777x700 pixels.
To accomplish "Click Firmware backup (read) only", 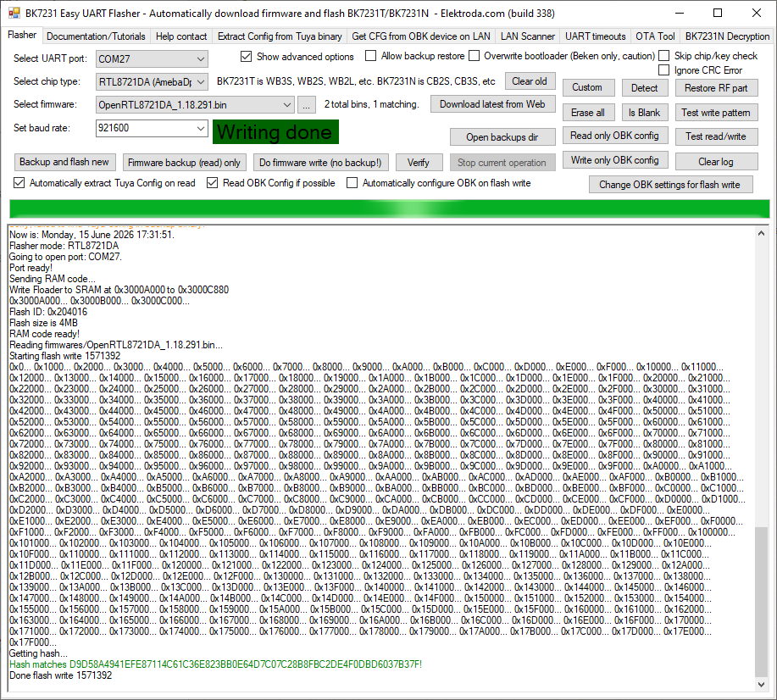I will (x=184, y=163).
